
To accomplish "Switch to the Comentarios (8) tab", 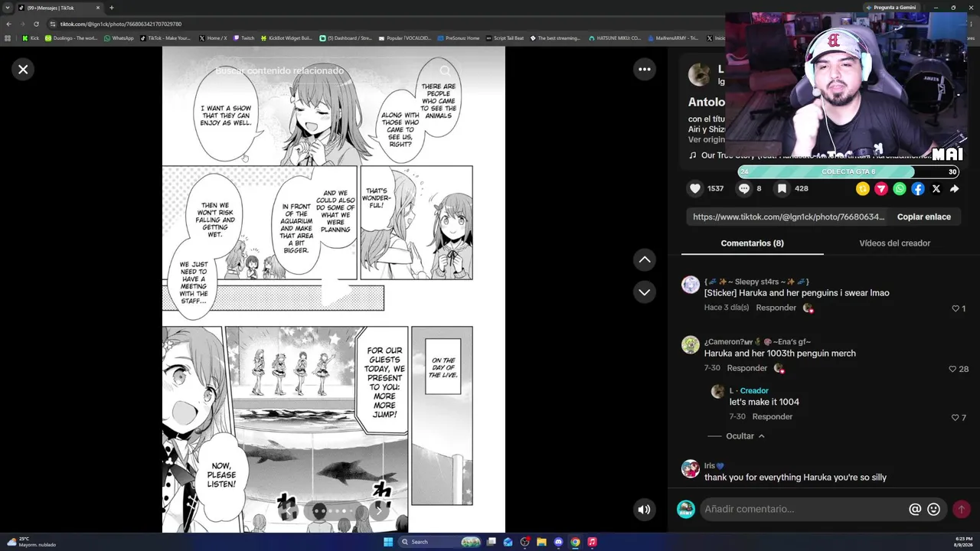I will tap(752, 243).
